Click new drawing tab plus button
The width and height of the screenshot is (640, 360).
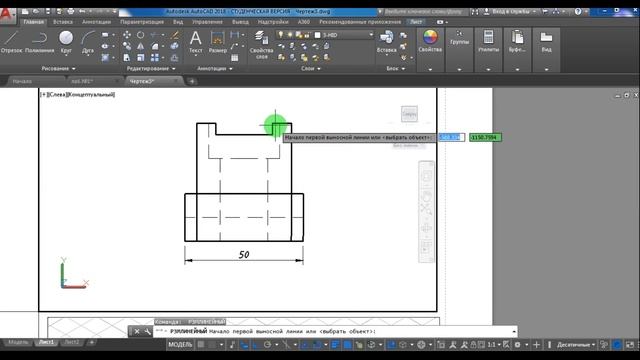click(191, 81)
